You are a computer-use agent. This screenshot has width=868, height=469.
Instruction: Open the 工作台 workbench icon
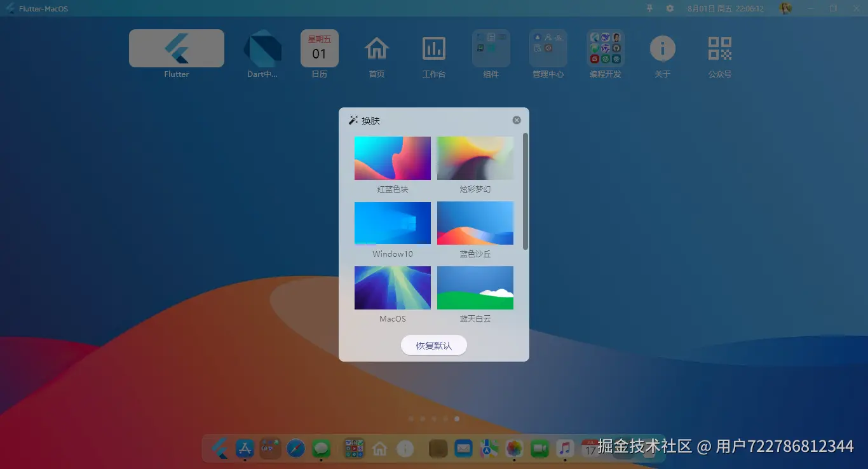tap(433, 48)
